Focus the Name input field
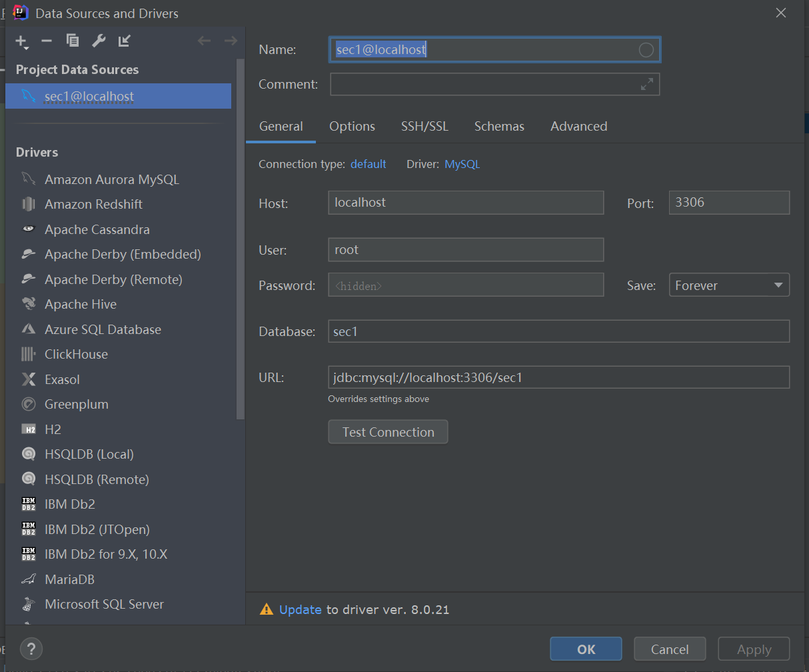 494,50
